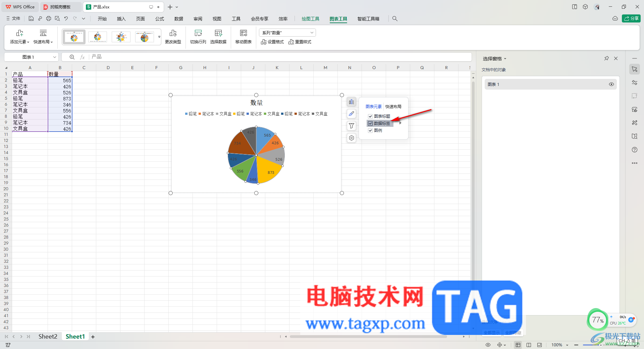
Task: Click the chart title 数量
Action: pyautogui.click(x=257, y=103)
